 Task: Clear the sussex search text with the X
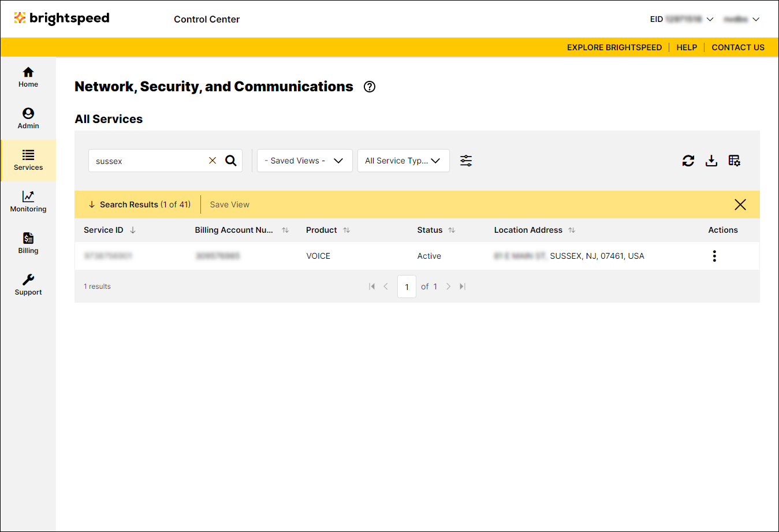pos(213,161)
